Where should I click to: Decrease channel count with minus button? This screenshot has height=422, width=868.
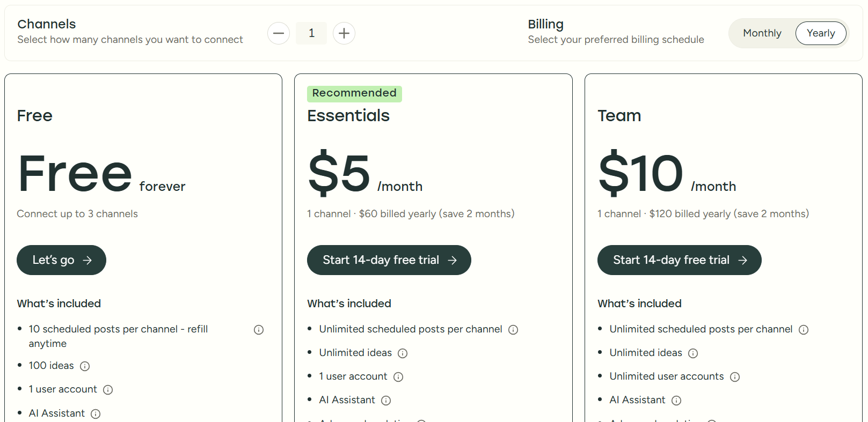pyautogui.click(x=279, y=33)
